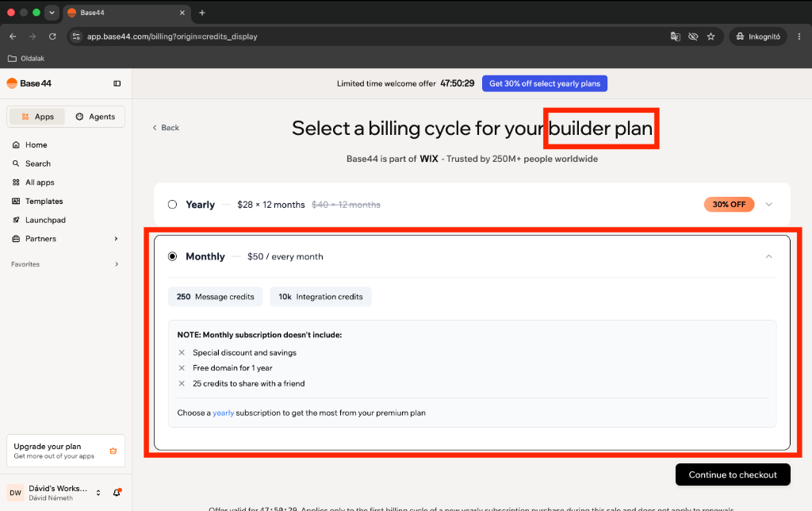
Task: Click "Special discount and savings" line
Action: [244, 352]
